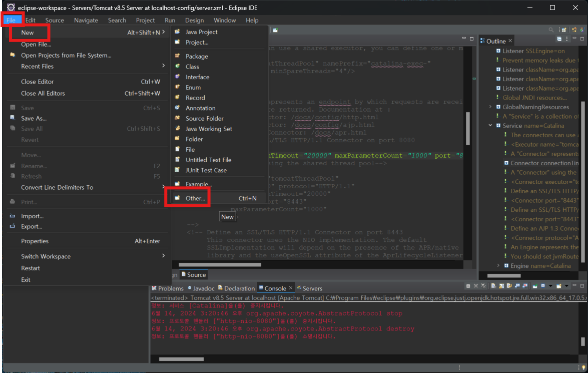The width and height of the screenshot is (588, 373).
Task: Collapse Service name=Catalina node in Outline
Action: [490, 125]
